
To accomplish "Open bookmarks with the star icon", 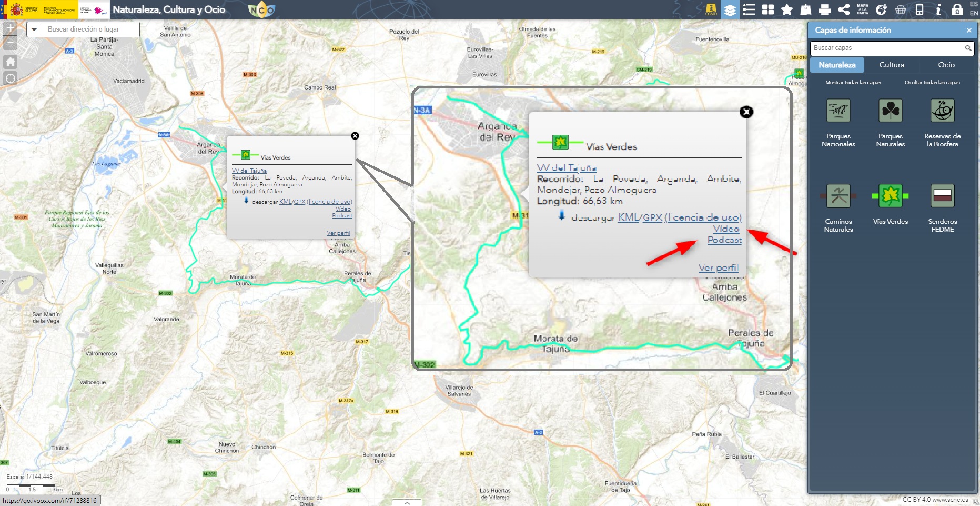I will pyautogui.click(x=787, y=9).
